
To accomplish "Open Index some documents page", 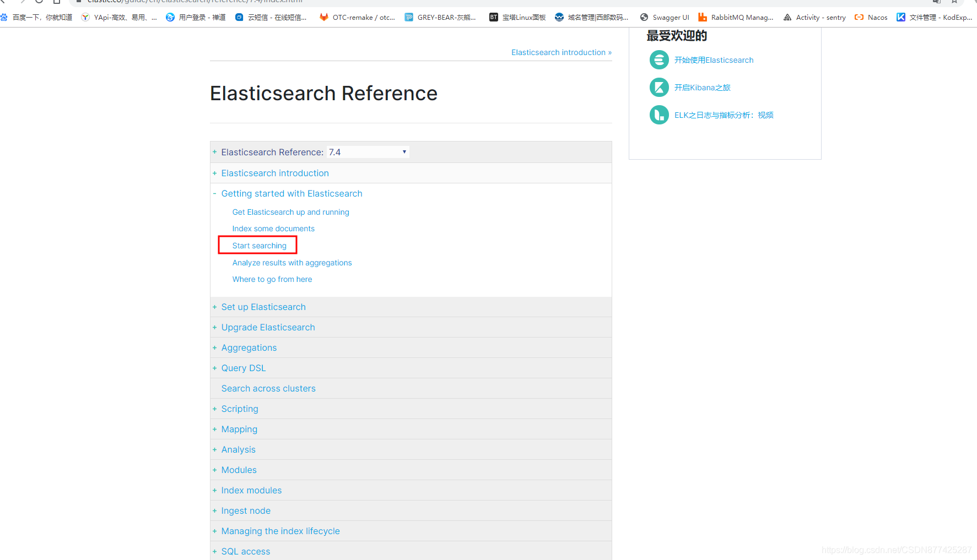I will point(273,229).
